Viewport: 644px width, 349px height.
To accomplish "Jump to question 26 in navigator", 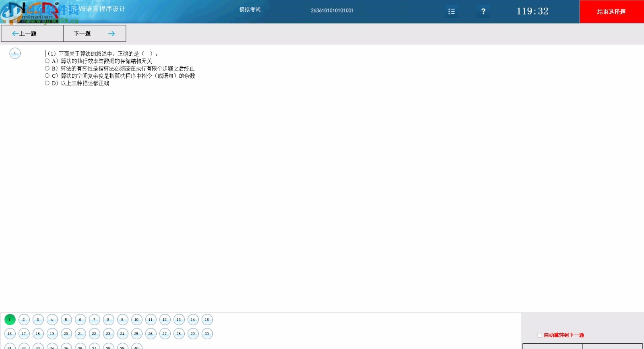I will click(x=151, y=334).
